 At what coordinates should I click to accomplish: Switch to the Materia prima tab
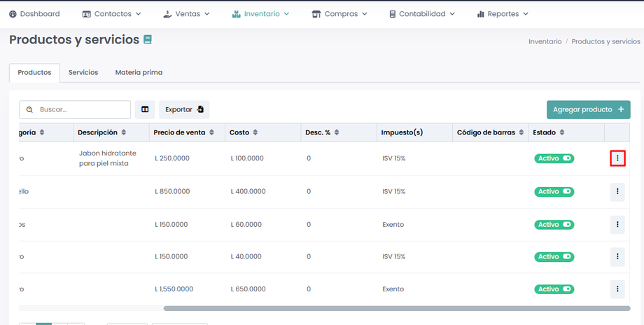point(139,72)
